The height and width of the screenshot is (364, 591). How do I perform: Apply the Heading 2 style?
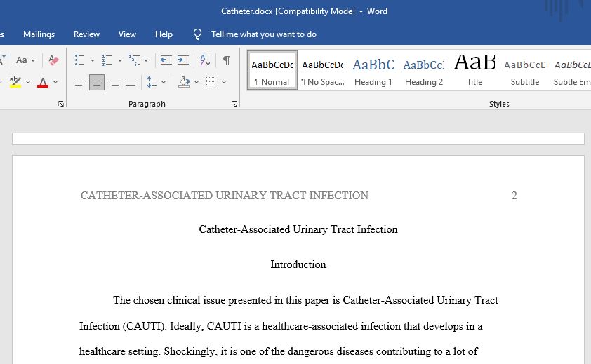[x=424, y=70]
